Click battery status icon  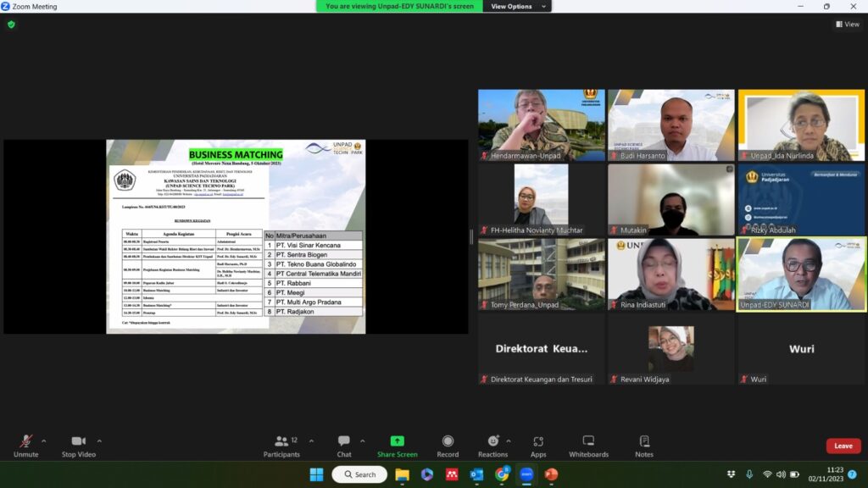tap(795, 474)
